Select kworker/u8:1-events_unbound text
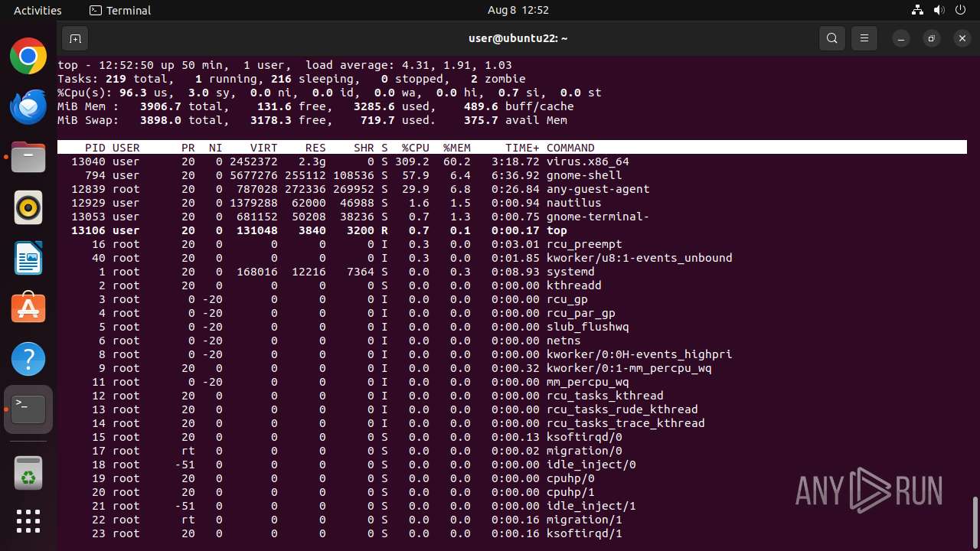 (x=639, y=258)
